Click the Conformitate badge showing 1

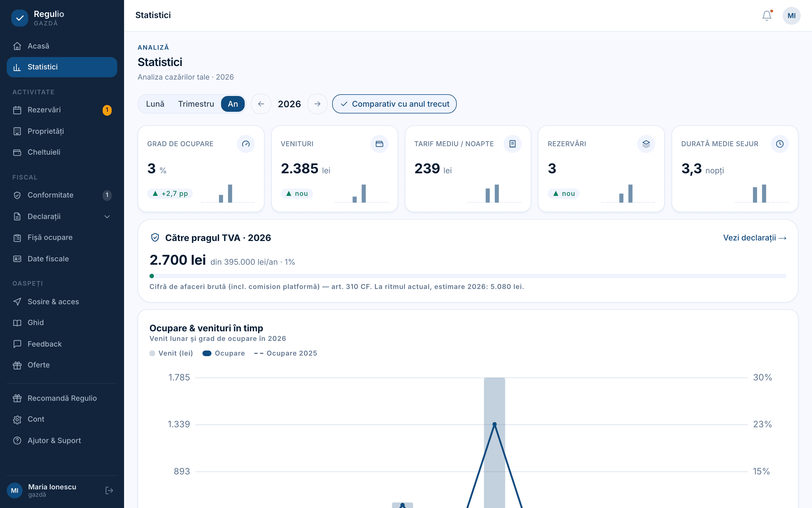pos(107,195)
